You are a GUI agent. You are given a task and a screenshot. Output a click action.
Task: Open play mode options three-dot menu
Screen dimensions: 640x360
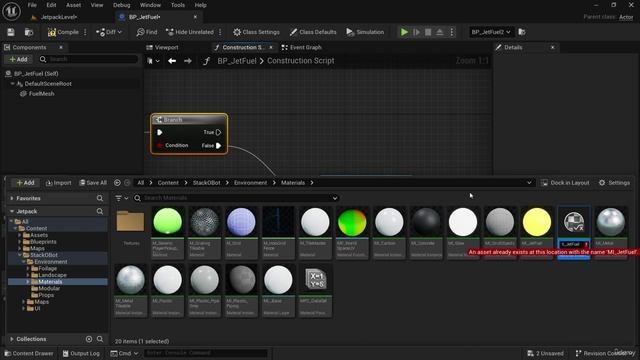[x=451, y=32]
